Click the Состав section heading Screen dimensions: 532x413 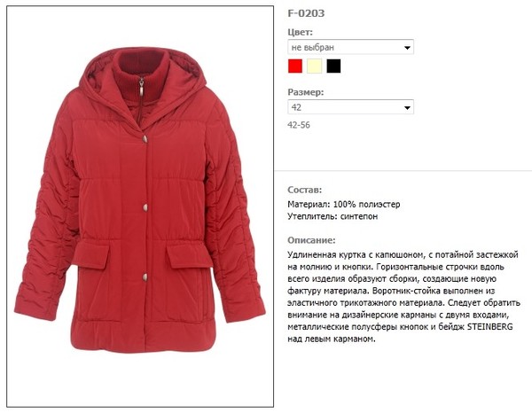tap(304, 190)
